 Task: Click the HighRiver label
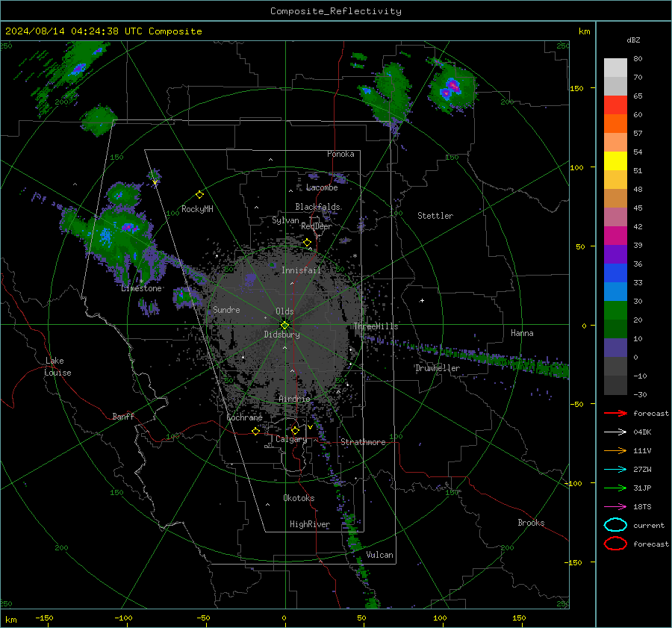point(310,524)
